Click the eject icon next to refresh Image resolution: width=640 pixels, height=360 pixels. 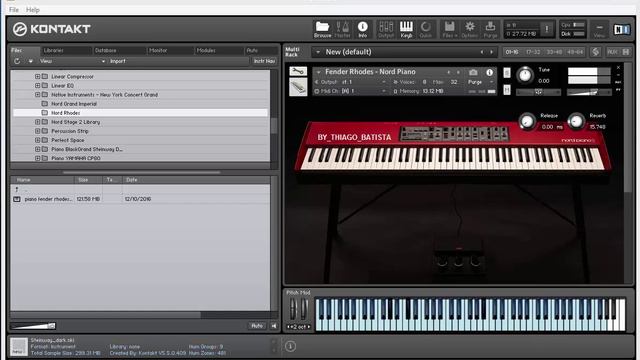point(30,61)
